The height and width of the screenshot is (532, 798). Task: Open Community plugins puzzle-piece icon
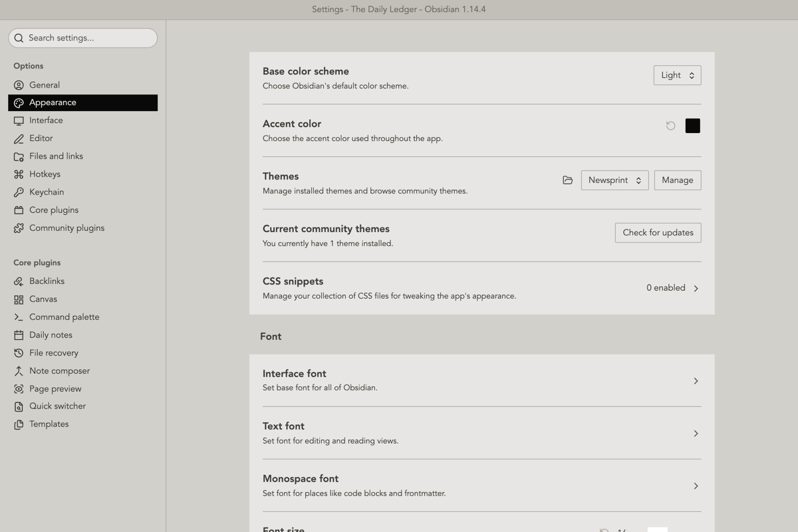pyautogui.click(x=19, y=228)
